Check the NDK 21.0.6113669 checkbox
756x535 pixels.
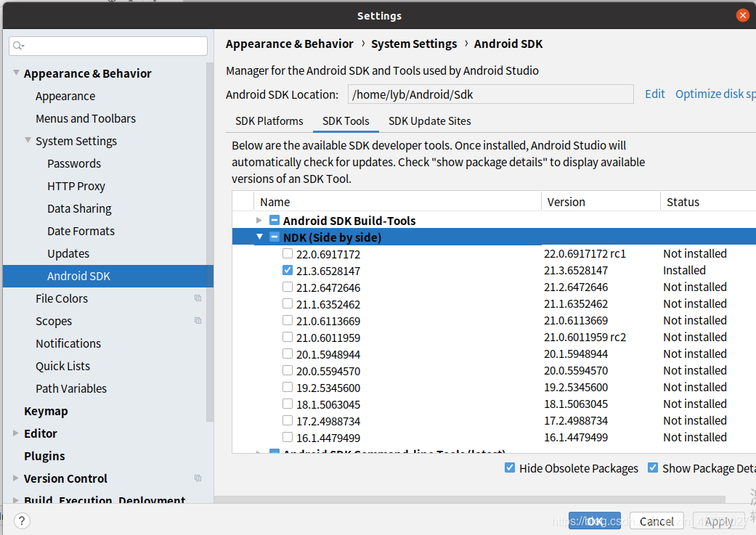(288, 321)
